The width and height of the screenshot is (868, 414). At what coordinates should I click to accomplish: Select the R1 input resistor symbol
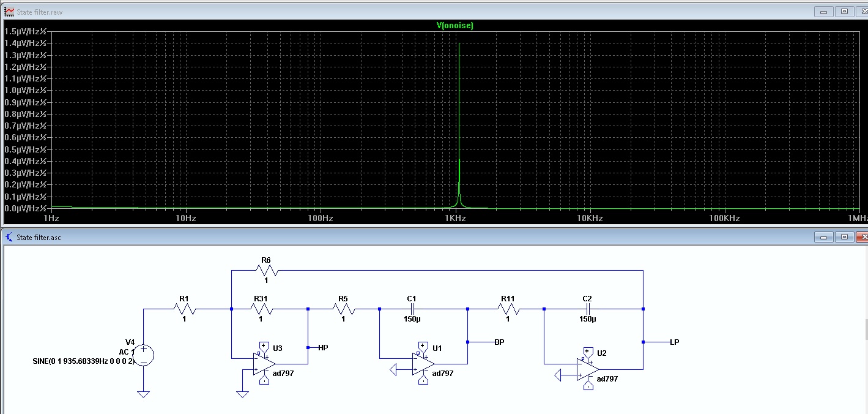coord(184,309)
